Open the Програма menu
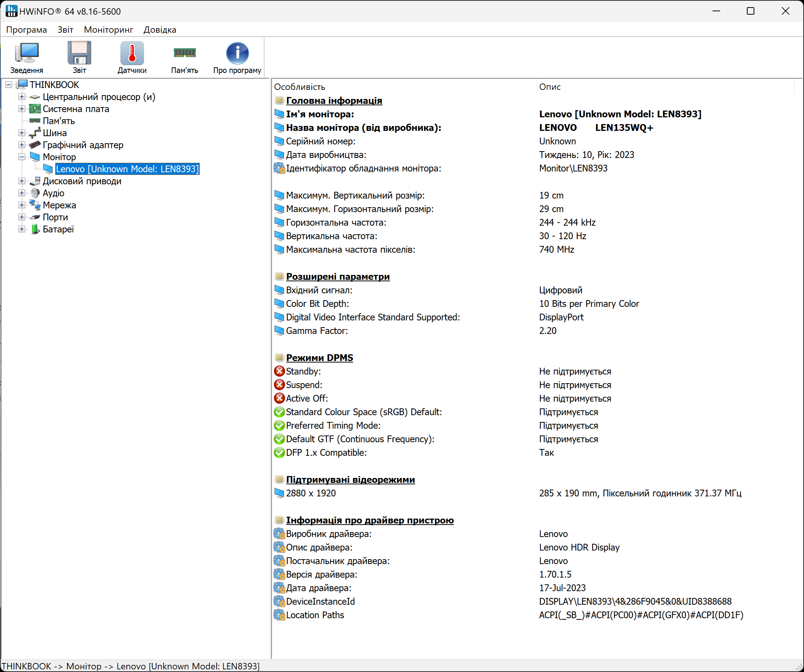Image resolution: width=804 pixels, height=672 pixels. click(x=26, y=29)
